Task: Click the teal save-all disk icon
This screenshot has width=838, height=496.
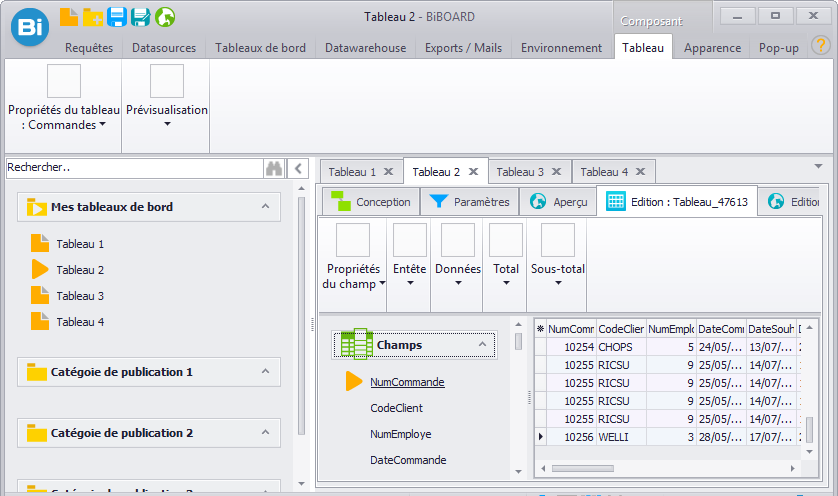Action: tap(141, 17)
